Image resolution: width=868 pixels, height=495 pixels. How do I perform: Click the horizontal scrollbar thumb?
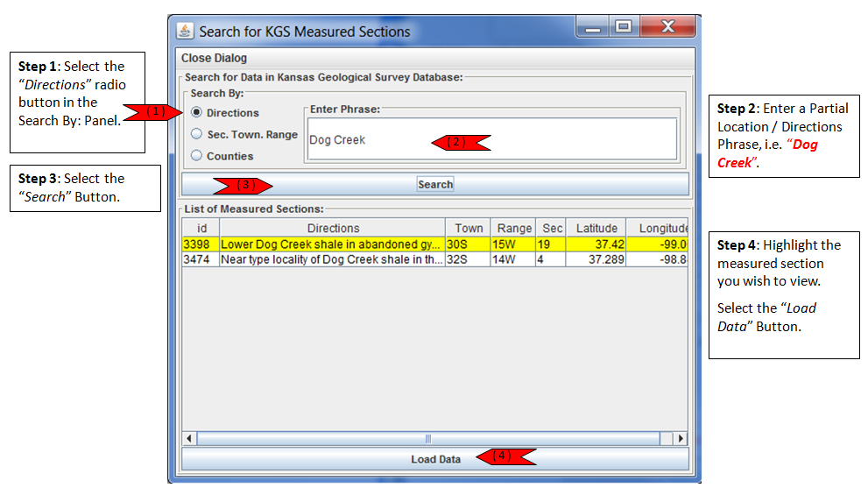[428, 439]
